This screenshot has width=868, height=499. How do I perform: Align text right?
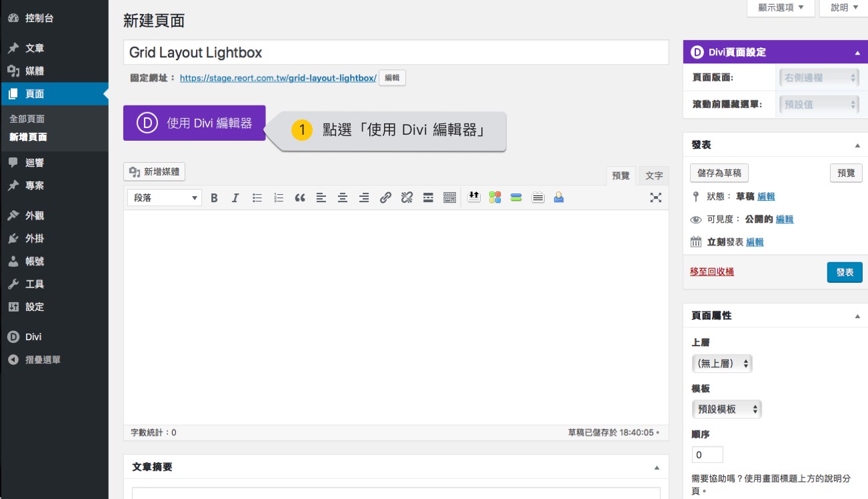(x=364, y=197)
